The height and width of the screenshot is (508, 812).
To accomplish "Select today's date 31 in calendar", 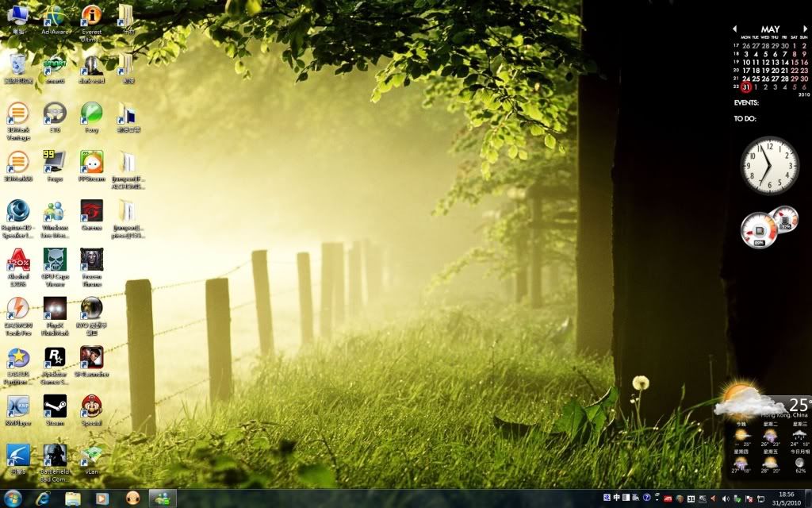I will click(746, 87).
